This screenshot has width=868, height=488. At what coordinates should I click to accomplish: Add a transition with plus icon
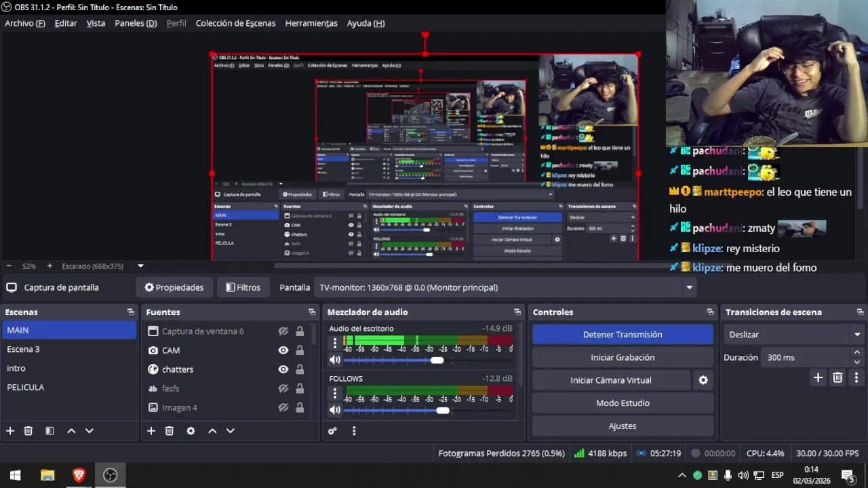click(818, 378)
